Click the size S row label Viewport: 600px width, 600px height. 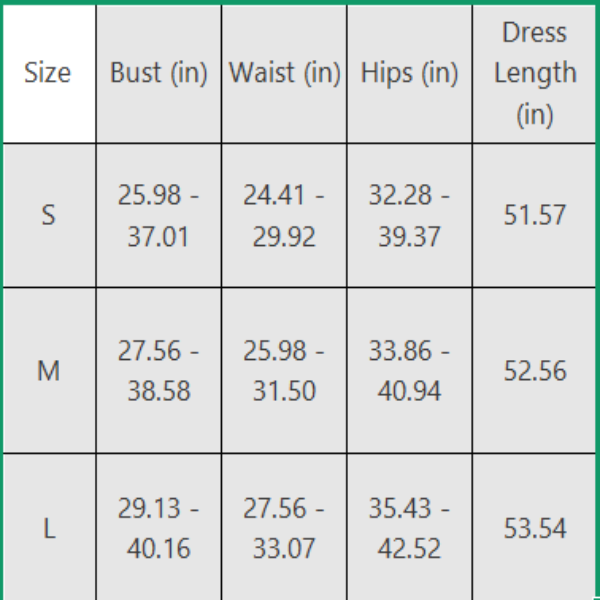click(48, 215)
